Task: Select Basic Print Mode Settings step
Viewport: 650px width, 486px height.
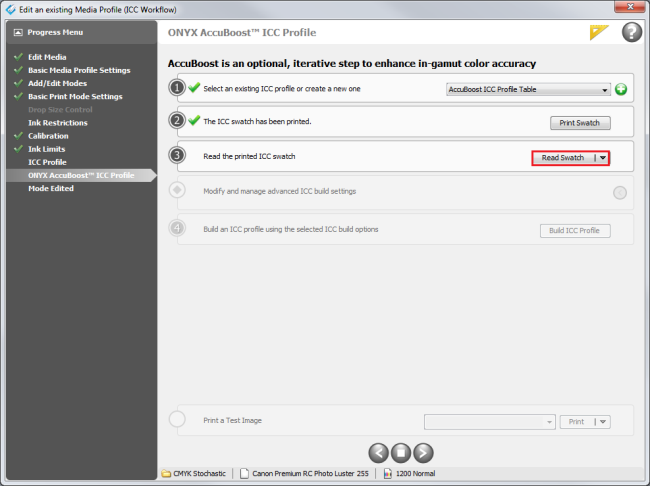Action: coord(75,96)
